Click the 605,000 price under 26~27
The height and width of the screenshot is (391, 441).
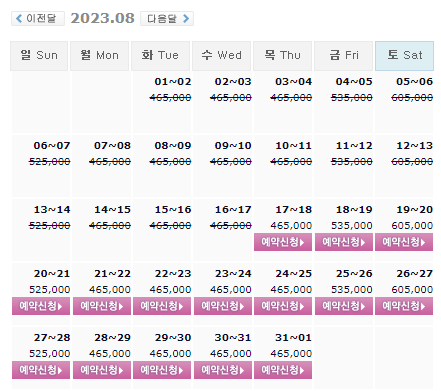pos(412,290)
